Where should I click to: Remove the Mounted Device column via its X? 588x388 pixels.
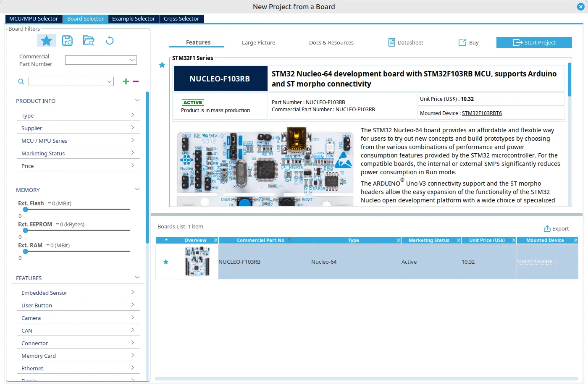pos(576,240)
